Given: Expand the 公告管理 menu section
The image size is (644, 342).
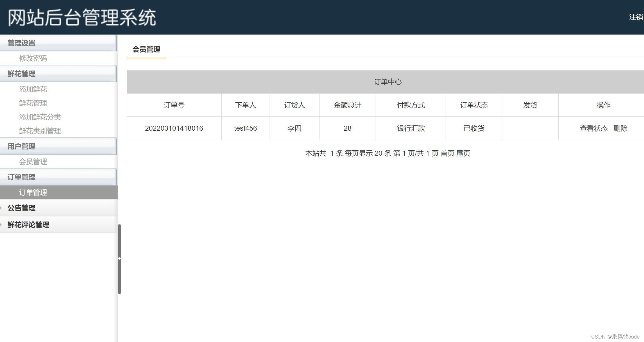Looking at the screenshot, I should pos(21,208).
